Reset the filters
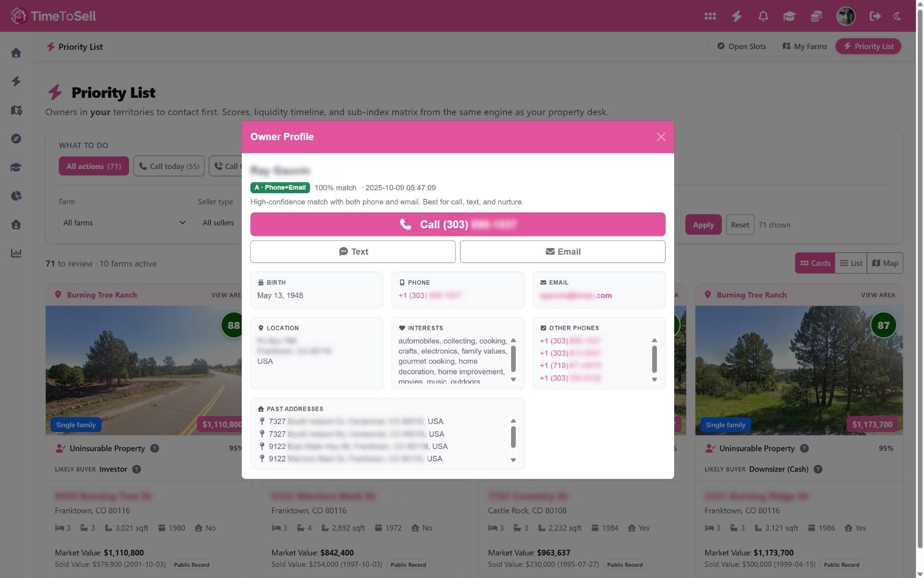924x578 pixels. pyautogui.click(x=740, y=224)
